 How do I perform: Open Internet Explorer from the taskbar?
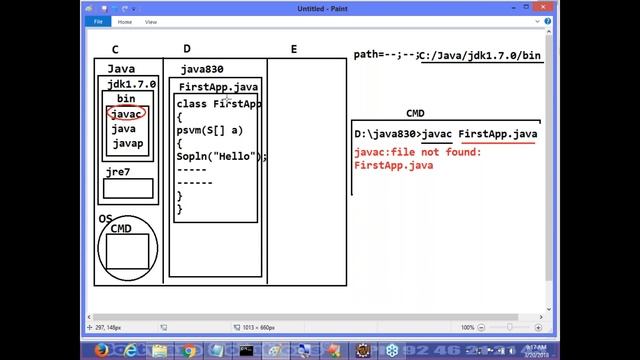tap(130, 351)
